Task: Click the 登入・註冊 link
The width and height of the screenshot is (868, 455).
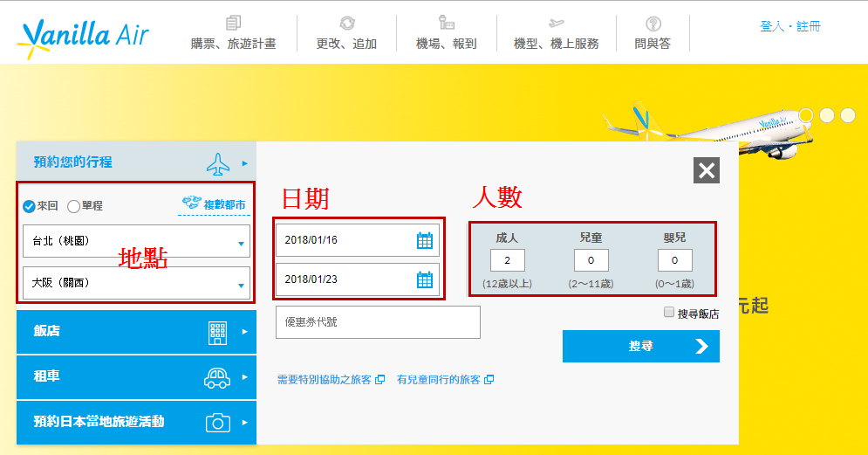Action: [x=790, y=26]
